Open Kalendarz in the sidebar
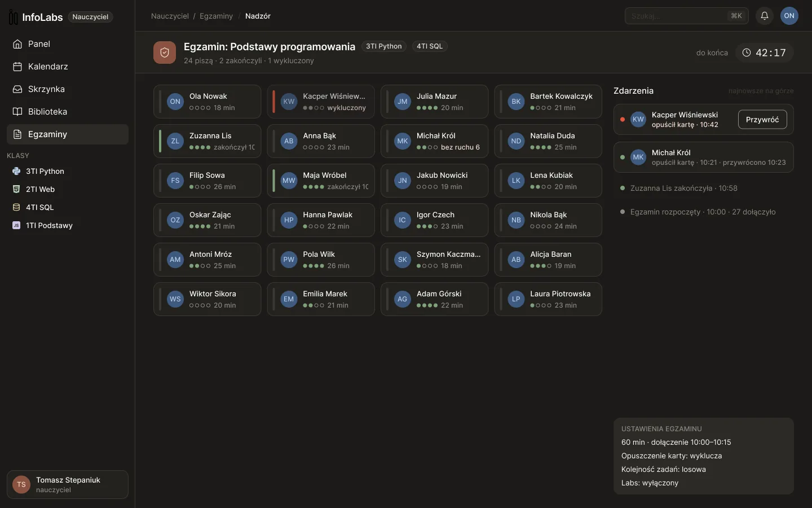Screen dimensions: 812x508 [68, 67]
